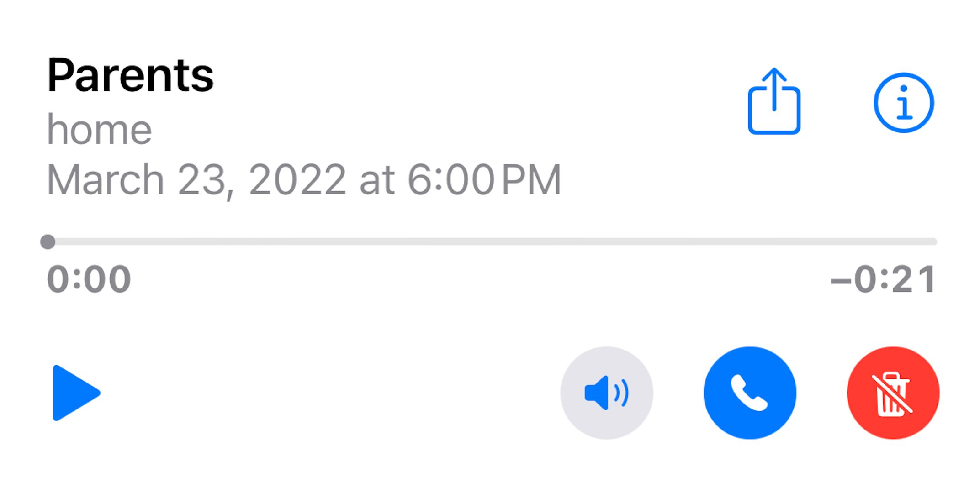This screenshot has height=493, width=980.
Task: Click the -0:21 remaining time label
Action: (883, 279)
